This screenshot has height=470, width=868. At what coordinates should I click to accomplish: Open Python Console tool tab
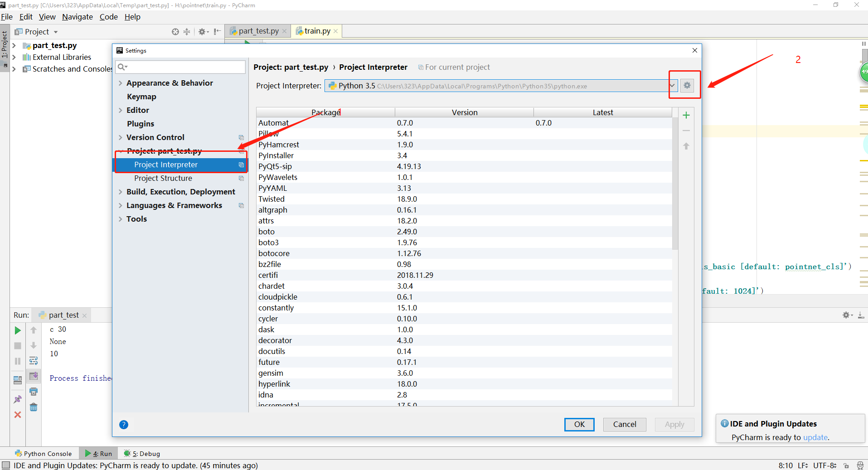click(x=43, y=453)
